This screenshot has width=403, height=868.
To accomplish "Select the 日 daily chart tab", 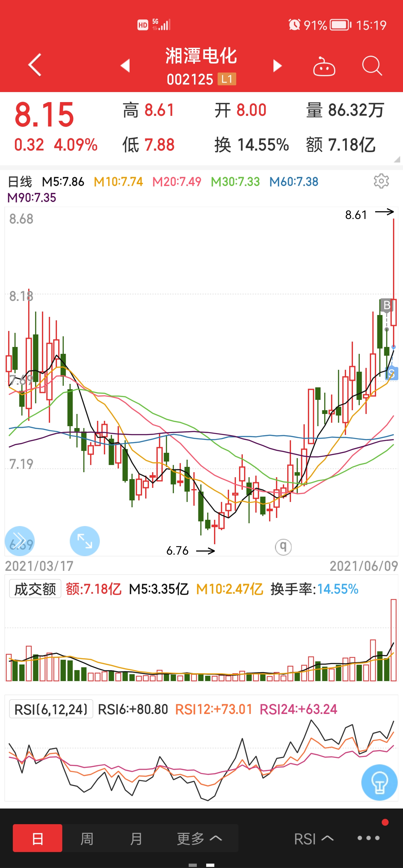I will point(37,838).
